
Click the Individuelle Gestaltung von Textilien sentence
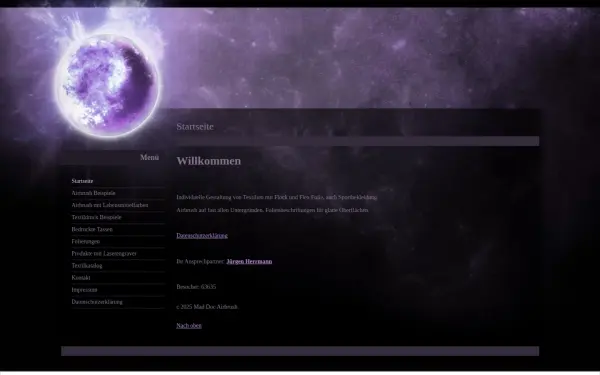(277, 197)
